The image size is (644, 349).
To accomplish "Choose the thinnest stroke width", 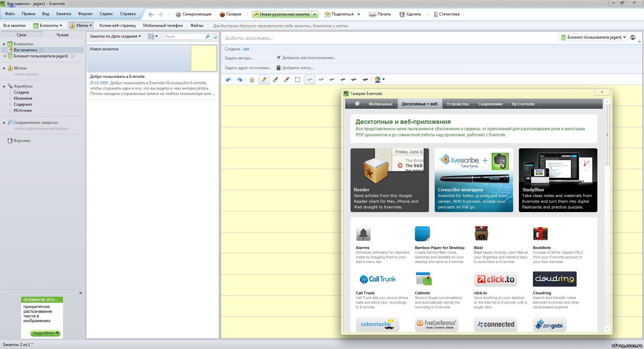I will (310, 80).
